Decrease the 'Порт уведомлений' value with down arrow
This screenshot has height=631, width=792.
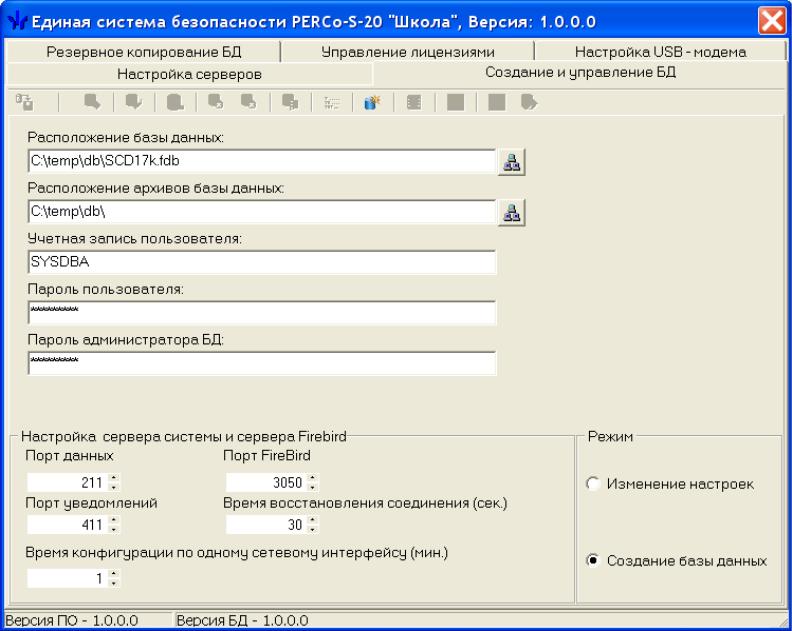[x=114, y=529]
